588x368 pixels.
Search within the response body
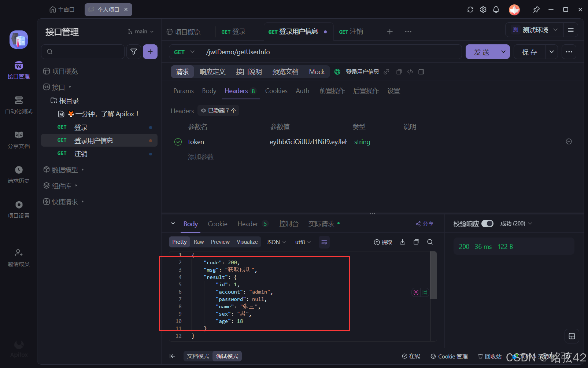tap(430, 242)
